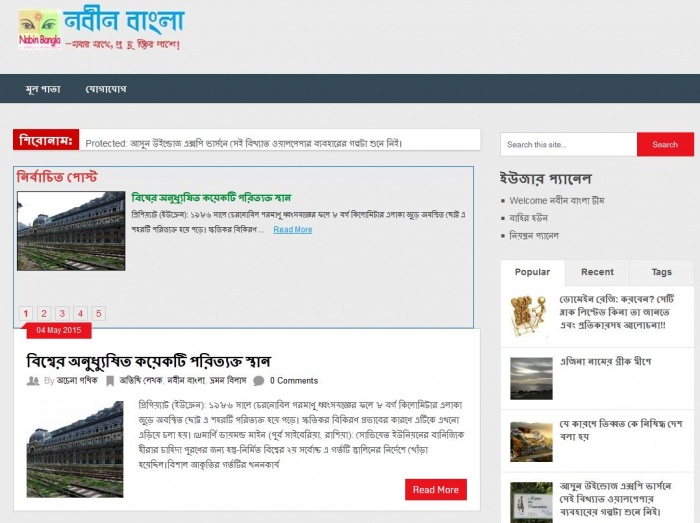Screen dimensions: 700x523
Task: Focus the Search this site field
Action: [x=568, y=145]
